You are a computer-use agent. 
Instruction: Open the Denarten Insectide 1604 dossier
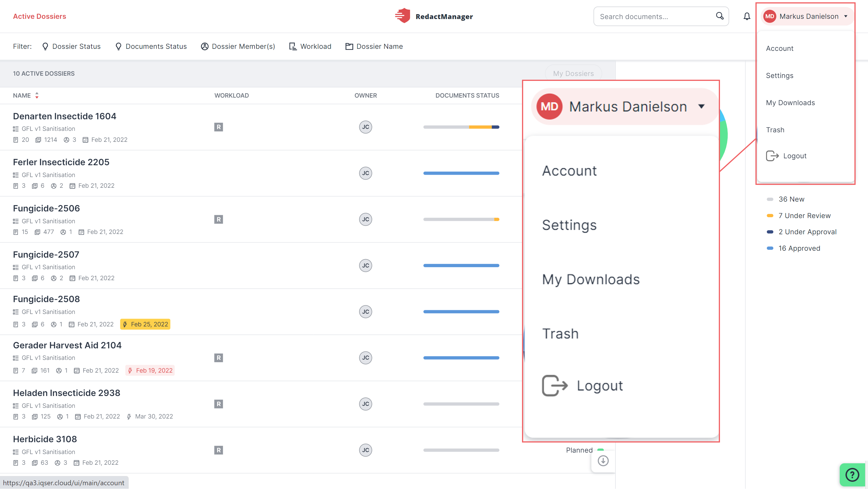point(65,116)
